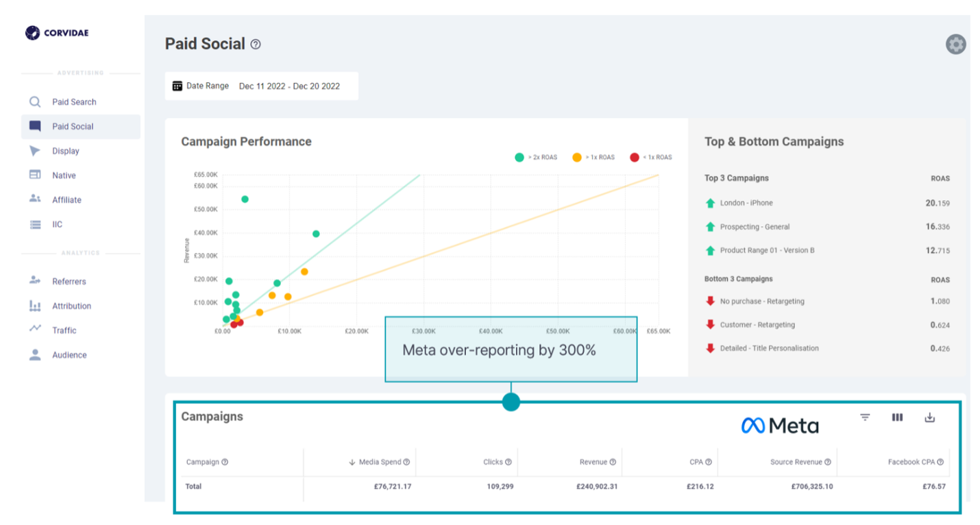Toggle the > 2x ROAS legend item
The width and height of the screenshot is (980, 525).
tap(536, 158)
